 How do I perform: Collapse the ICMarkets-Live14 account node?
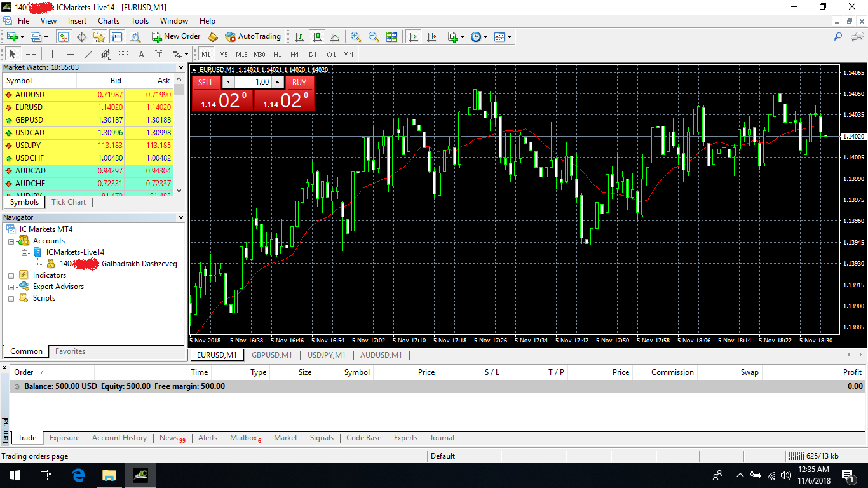point(24,252)
